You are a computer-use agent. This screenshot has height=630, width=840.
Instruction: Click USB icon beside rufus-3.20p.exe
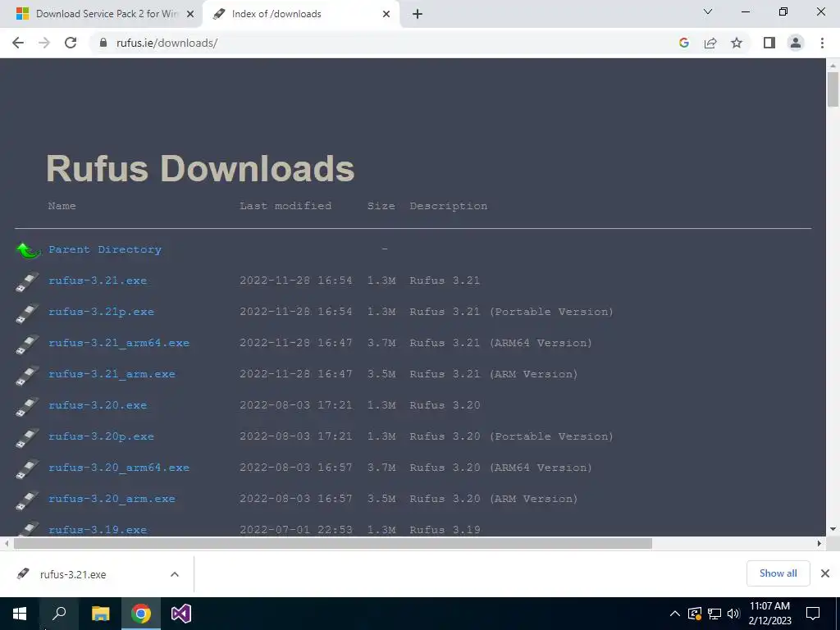[x=27, y=438]
